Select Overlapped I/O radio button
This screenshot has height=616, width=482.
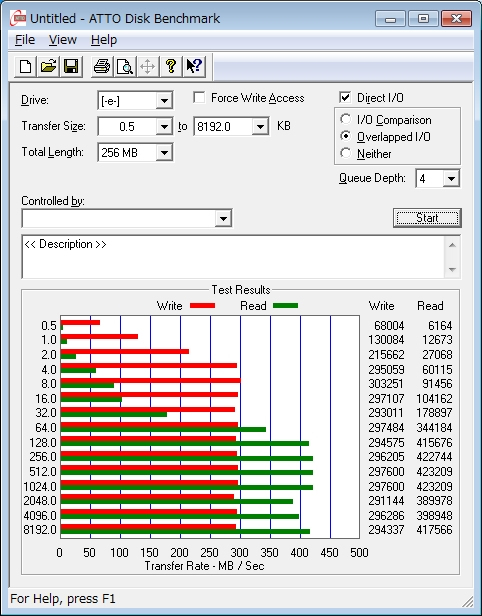[x=345, y=136]
